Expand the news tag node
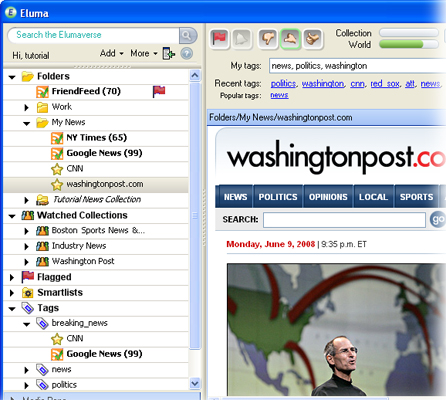Viewport: 446px width, 400px height. pyautogui.click(x=27, y=370)
